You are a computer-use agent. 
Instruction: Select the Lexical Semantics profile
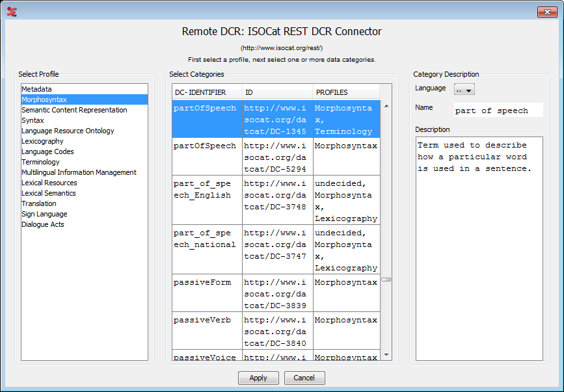coord(84,193)
